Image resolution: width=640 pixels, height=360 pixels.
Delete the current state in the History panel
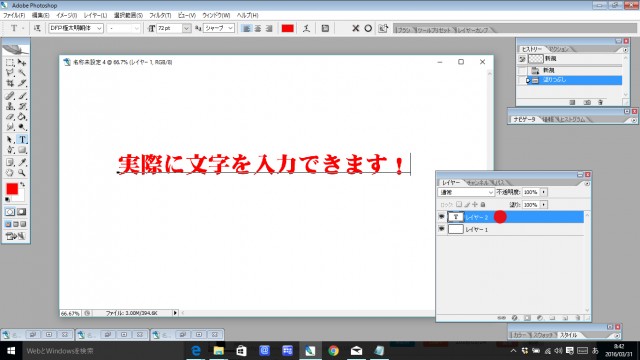click(x=600, y=102)
